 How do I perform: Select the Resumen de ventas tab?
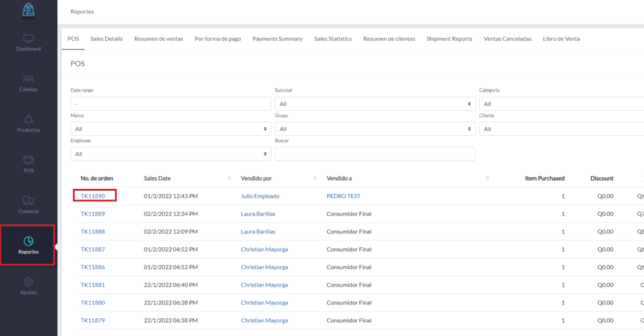(x=158, y=39)
